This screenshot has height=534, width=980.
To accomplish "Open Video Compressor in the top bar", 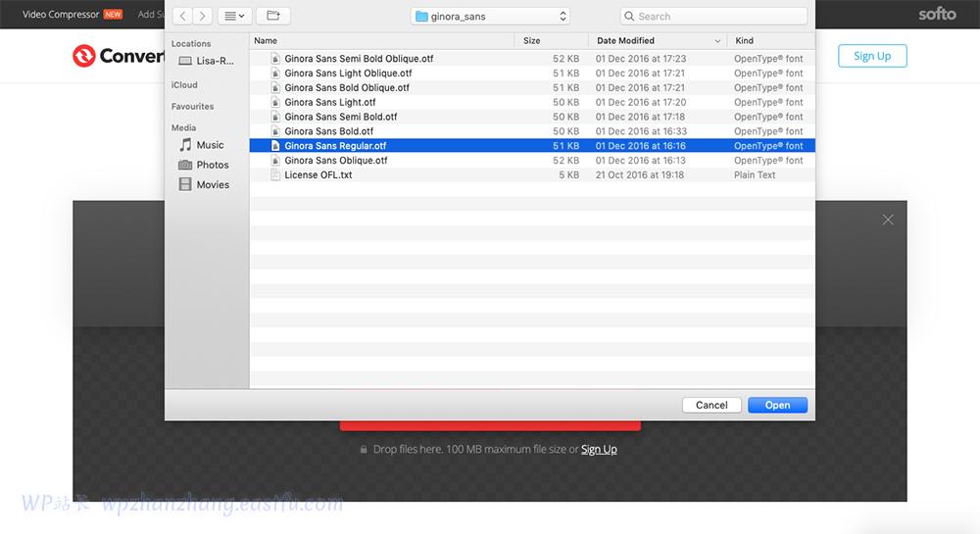I will point(61,15).
